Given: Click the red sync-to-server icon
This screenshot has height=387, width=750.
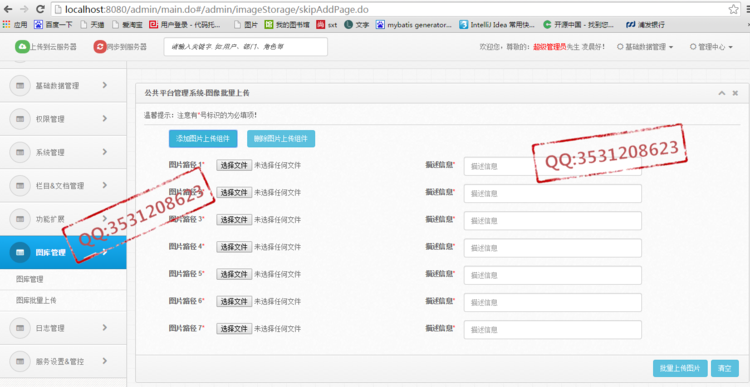Looking at the screenshot, I should (x=99, y=46).
